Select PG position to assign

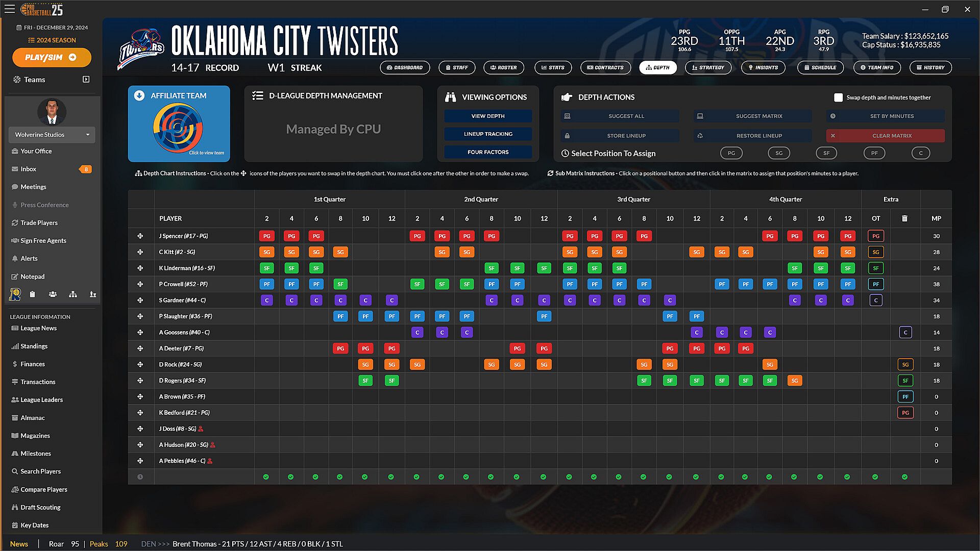pos(731,153)
